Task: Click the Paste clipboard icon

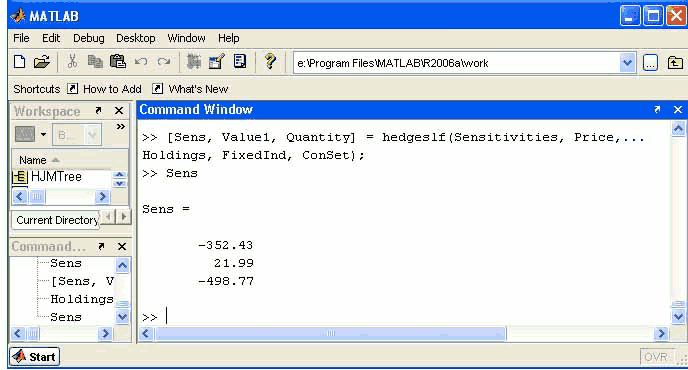Action: 118,61
